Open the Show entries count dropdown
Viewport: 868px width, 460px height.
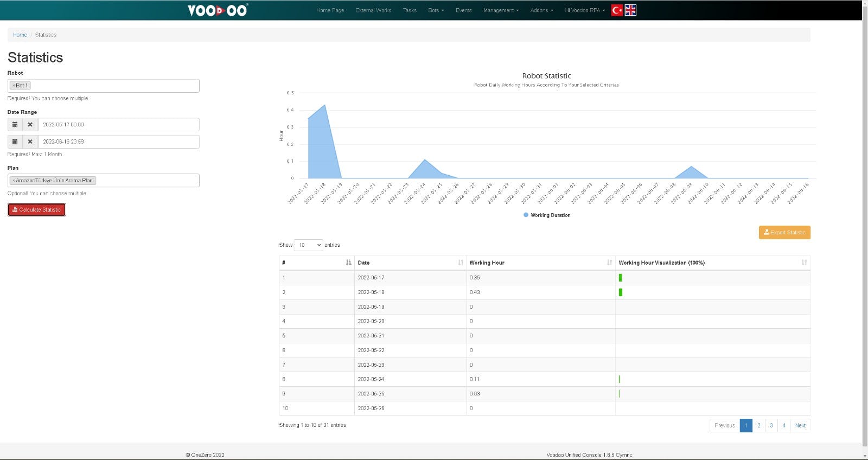308,245
